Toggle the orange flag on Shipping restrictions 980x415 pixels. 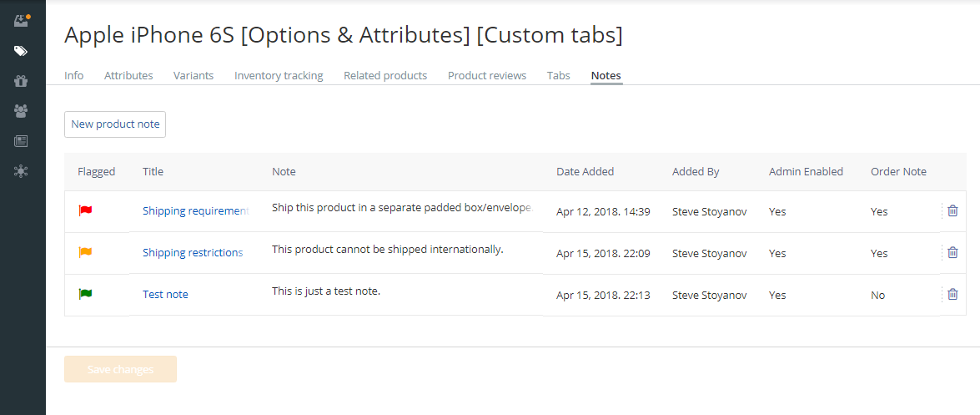coord(85,252)
